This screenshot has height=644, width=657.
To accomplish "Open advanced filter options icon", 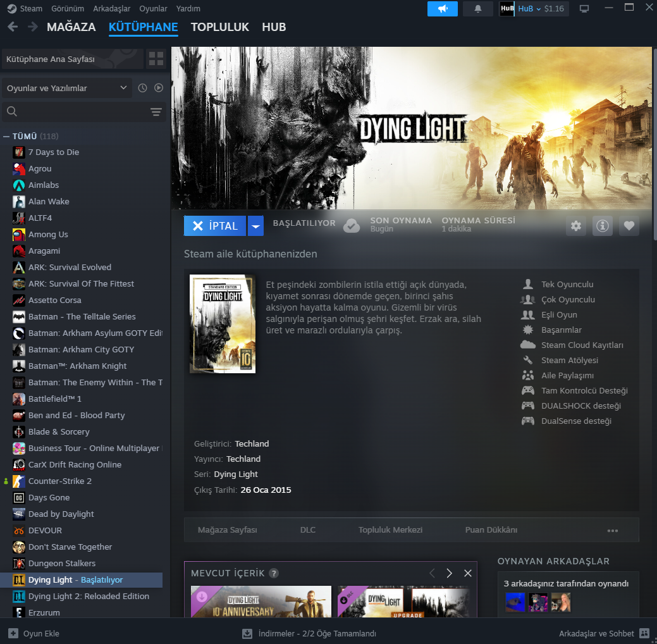I will tap(156, 111).
